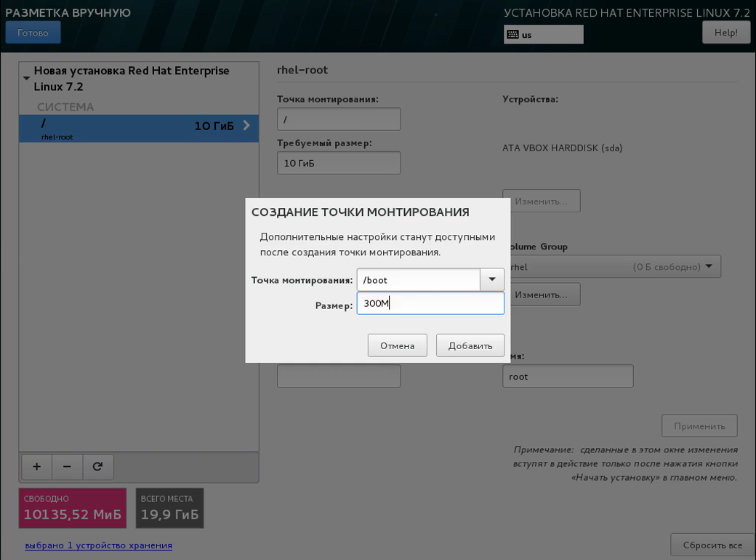
Task: Click Отмена in the dialog
Action: click(x=398, y=345)
